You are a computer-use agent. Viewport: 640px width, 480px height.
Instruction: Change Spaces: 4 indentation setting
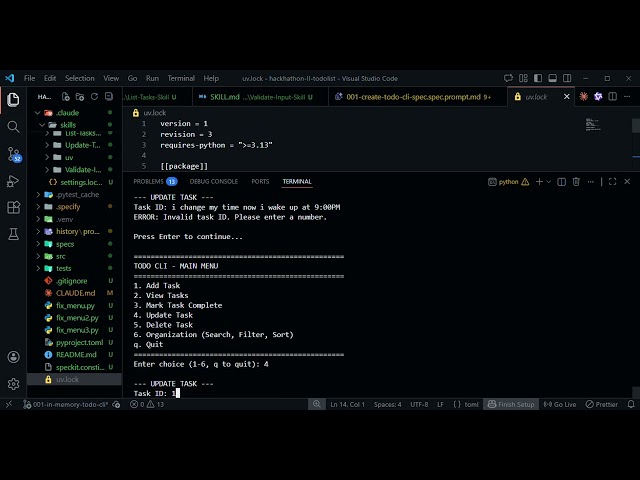387,404
